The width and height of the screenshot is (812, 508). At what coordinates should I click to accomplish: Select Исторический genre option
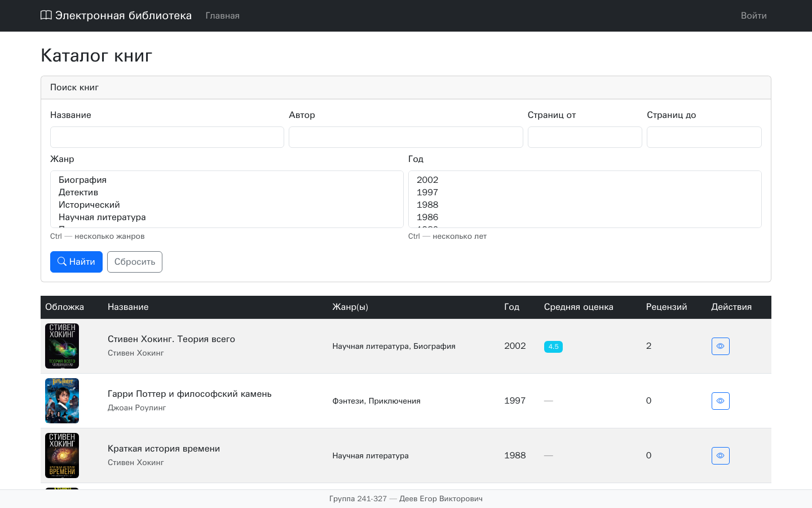pos(227,205)
